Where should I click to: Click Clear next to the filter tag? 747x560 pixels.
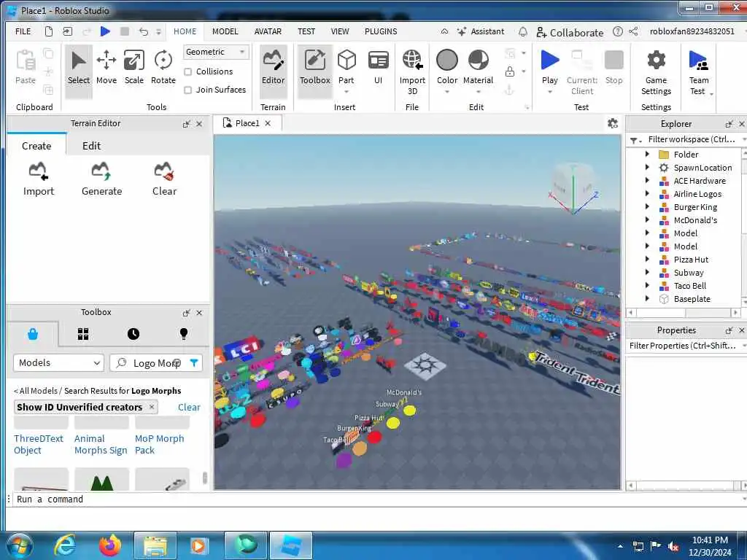[x=189, y=407]
